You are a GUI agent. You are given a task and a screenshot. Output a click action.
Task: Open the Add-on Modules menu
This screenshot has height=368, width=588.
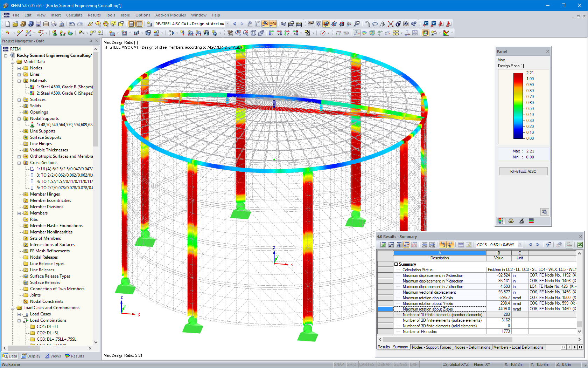(x=170, y=15)
